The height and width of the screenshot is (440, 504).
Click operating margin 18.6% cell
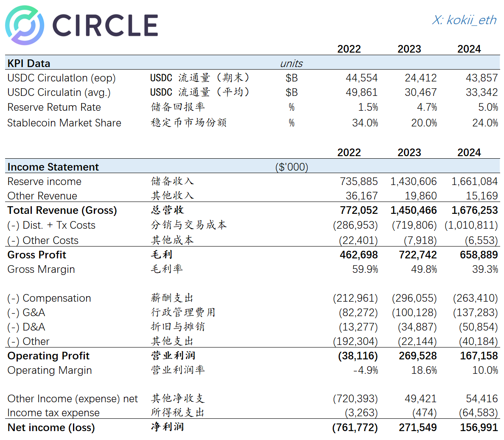[424, 370]
